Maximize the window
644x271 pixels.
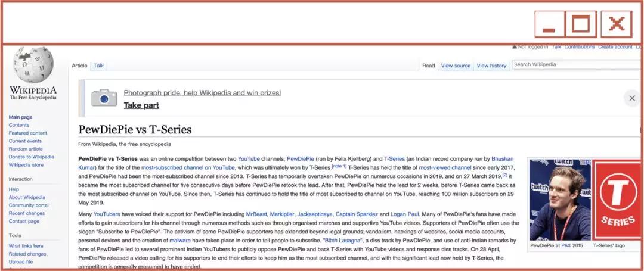(581, 24)
